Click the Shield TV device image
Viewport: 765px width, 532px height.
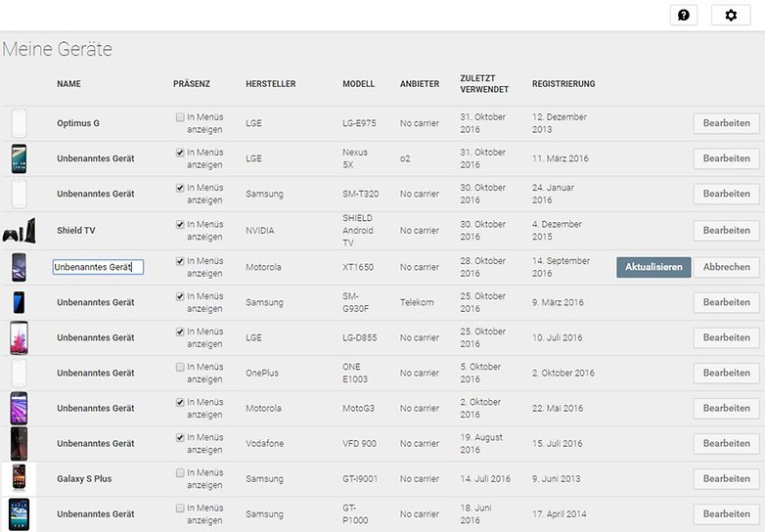19,231
